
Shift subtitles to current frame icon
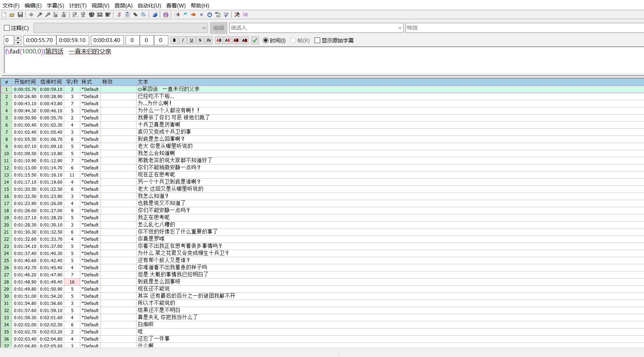108,15
